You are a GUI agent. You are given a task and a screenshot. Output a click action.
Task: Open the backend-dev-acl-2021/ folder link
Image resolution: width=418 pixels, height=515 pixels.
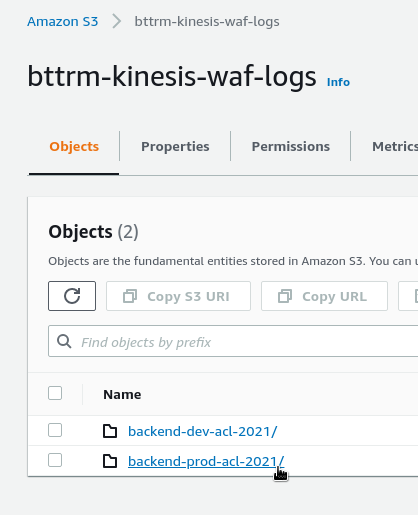203,431
